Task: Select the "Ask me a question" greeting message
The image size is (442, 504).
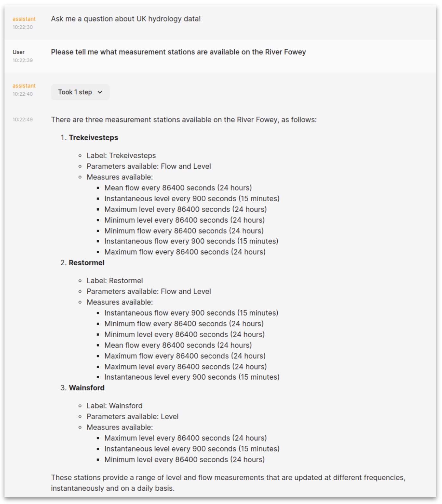Action: (126, 19)
